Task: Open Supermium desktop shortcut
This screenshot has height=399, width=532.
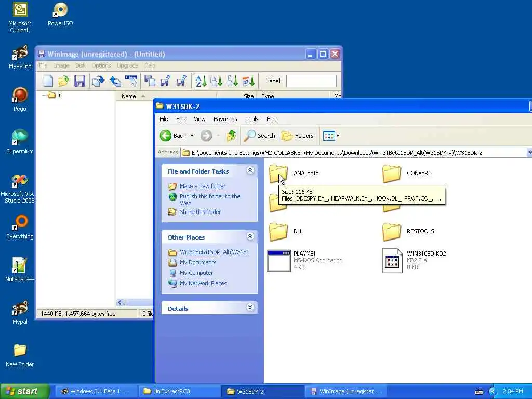Action: (x=20, y=142)
